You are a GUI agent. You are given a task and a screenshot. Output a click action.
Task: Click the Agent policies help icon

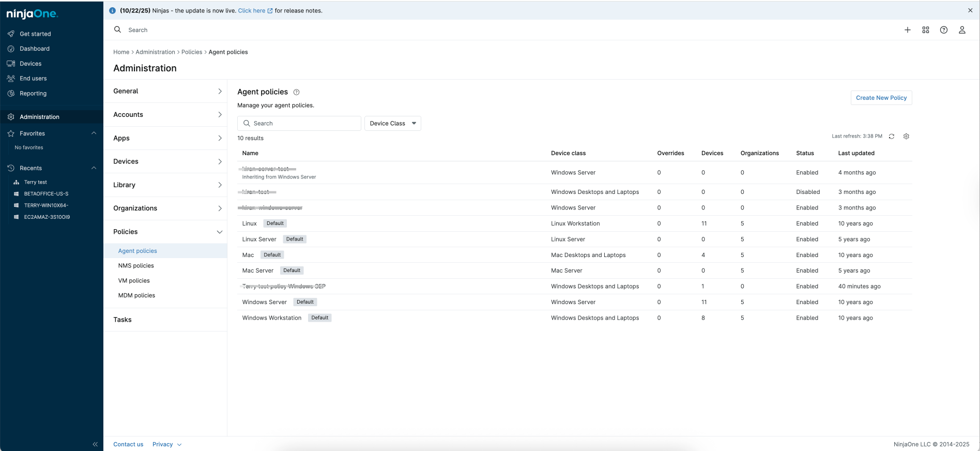coord(296,92)
